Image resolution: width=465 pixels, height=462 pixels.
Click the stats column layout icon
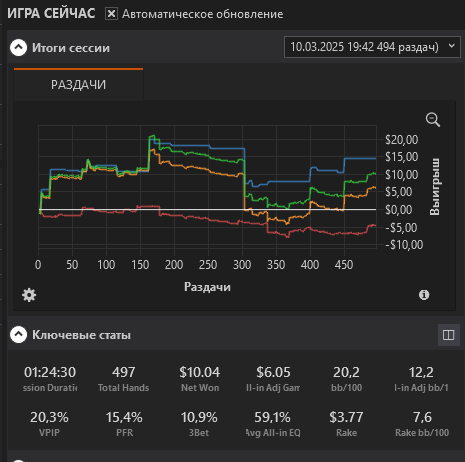click(x=449, y=335)
